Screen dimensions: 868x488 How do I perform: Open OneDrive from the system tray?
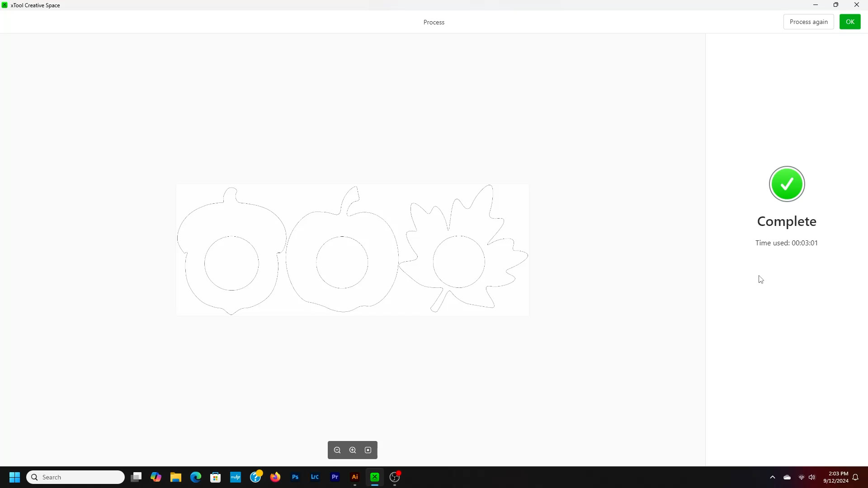pos(787,477)
